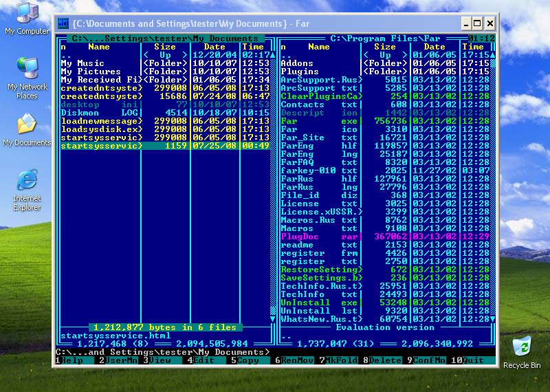Select the Far ico file row
Image resolution: width=550 pixels, height=392 pixels.
tap(385, 129)
